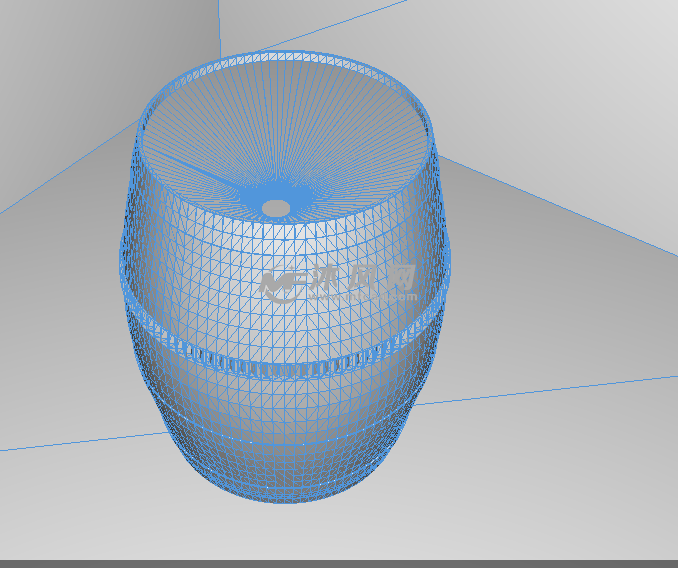Click the MF logo watermark

coord(281,284)
